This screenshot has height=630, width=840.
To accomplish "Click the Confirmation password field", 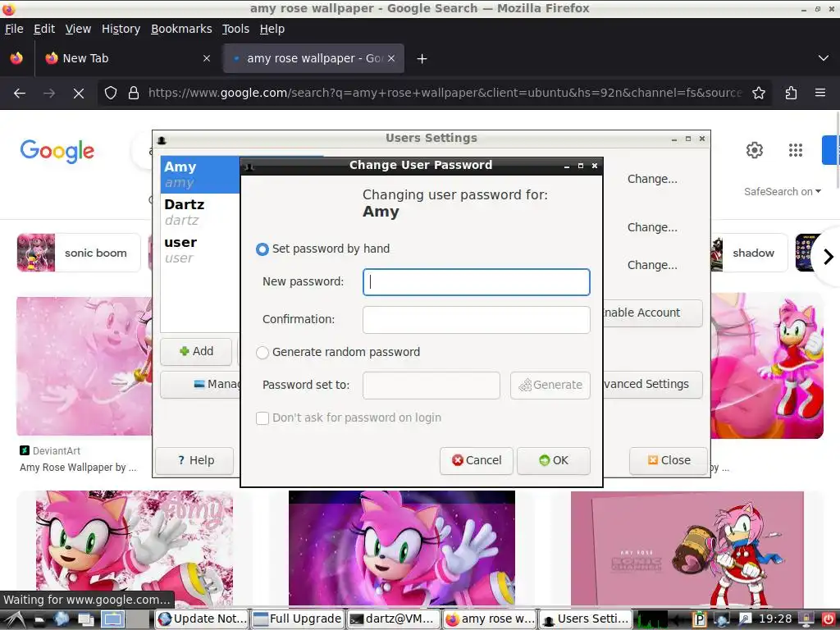I will pos(477,320).
